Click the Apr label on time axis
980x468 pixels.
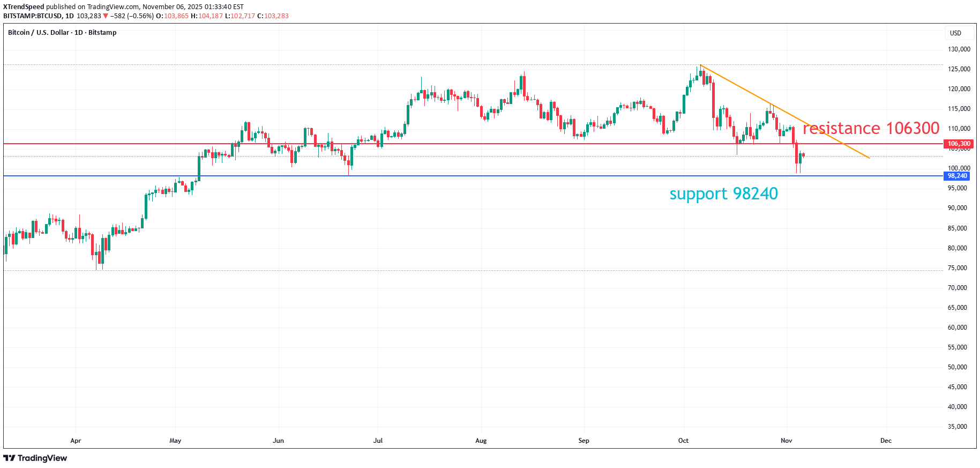point(76,441)
